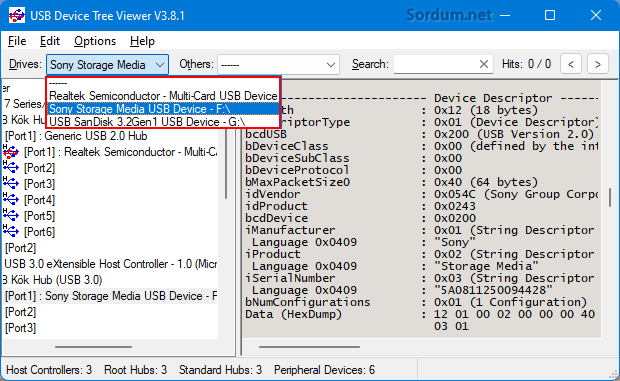Select [Port2] under the Generic USB Hub
The width and height of the screenshot is (620, 381).
tap(40, 168)
